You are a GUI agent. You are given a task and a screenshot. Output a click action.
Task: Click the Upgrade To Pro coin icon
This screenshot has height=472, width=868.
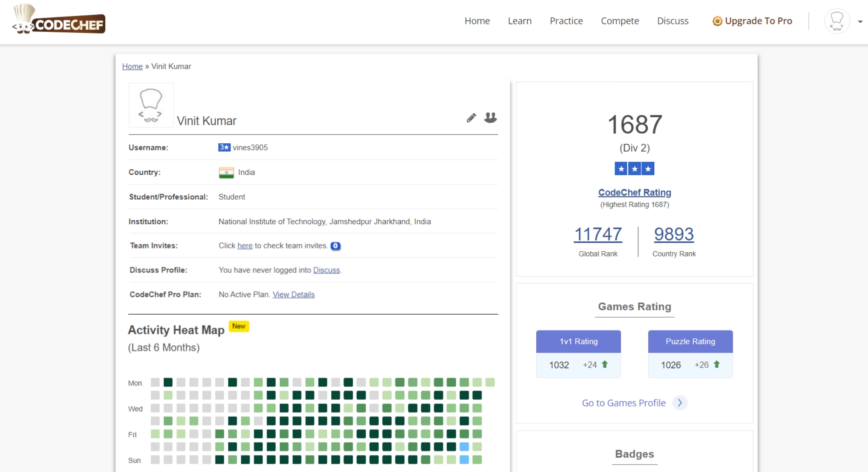pos(717,21)
